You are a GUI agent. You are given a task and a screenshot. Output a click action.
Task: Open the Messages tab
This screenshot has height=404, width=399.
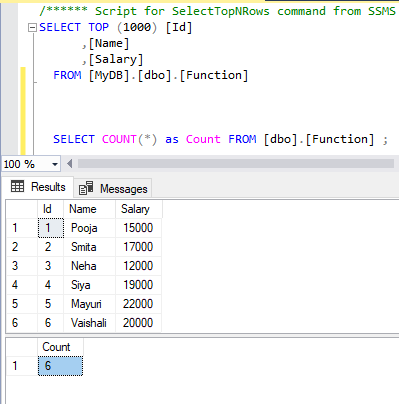coord(113,189)
